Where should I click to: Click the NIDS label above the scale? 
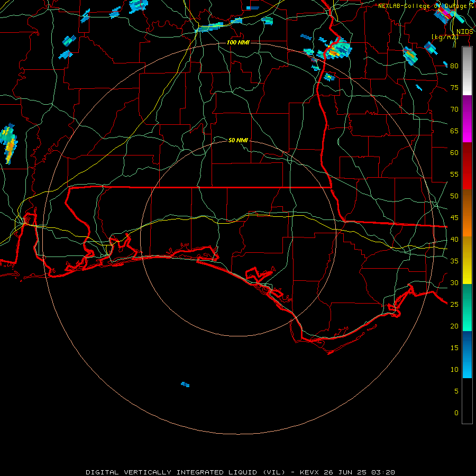465,32
